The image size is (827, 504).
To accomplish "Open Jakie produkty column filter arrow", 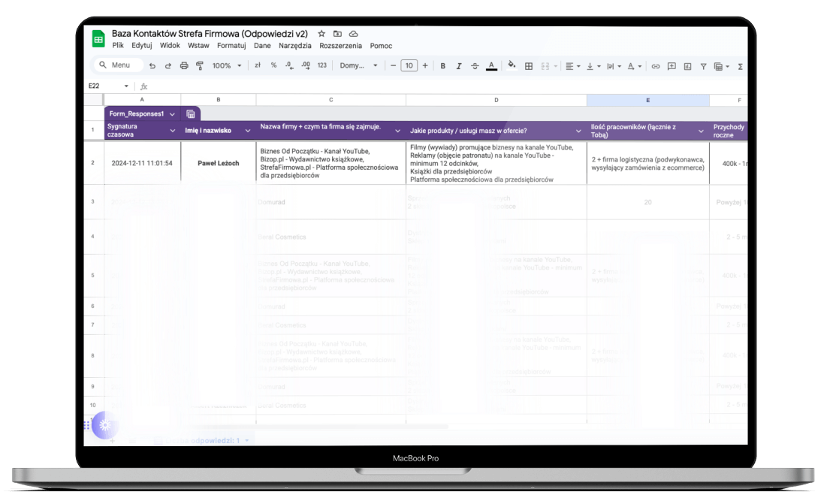I will click(578, 131).
